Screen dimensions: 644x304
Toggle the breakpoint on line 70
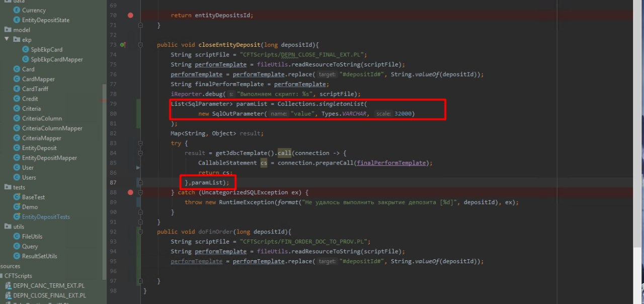click(x=130, y=16)
